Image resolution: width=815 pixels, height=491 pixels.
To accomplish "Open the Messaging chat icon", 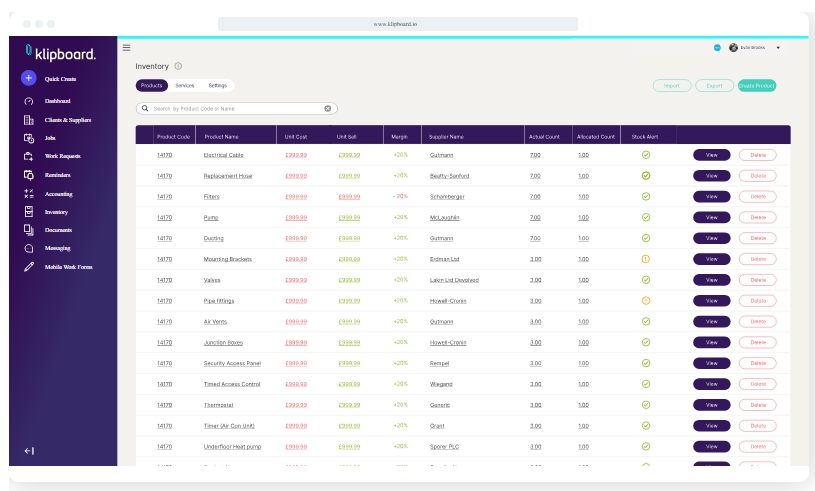I will tap(29, 248).
